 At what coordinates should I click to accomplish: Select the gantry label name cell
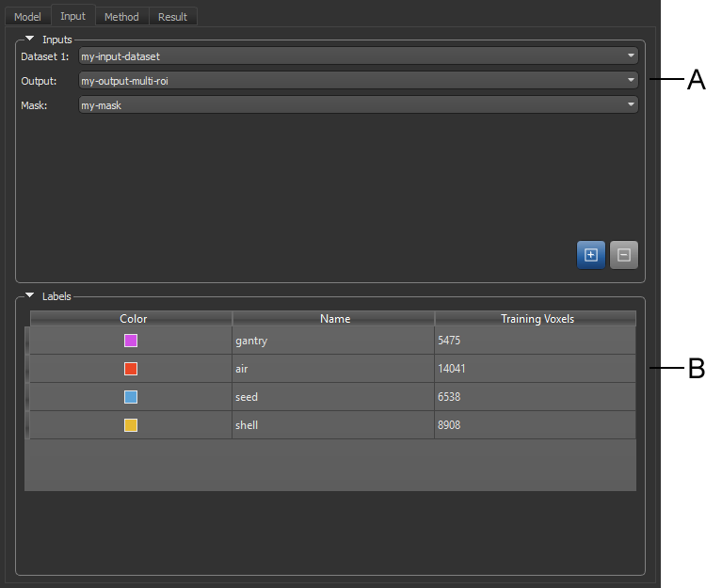(333, 341)
